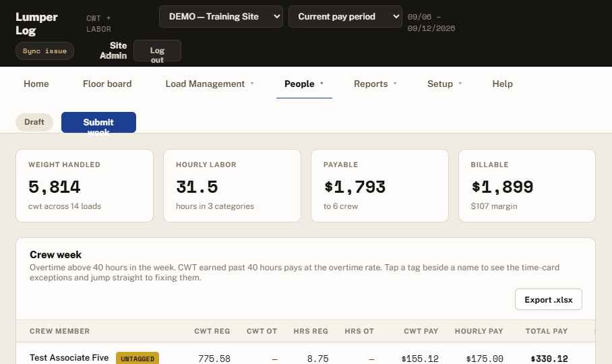Screen dimensions: 612x364
Task: Click the CWT REG column header
Action: [x=212, y=331]
